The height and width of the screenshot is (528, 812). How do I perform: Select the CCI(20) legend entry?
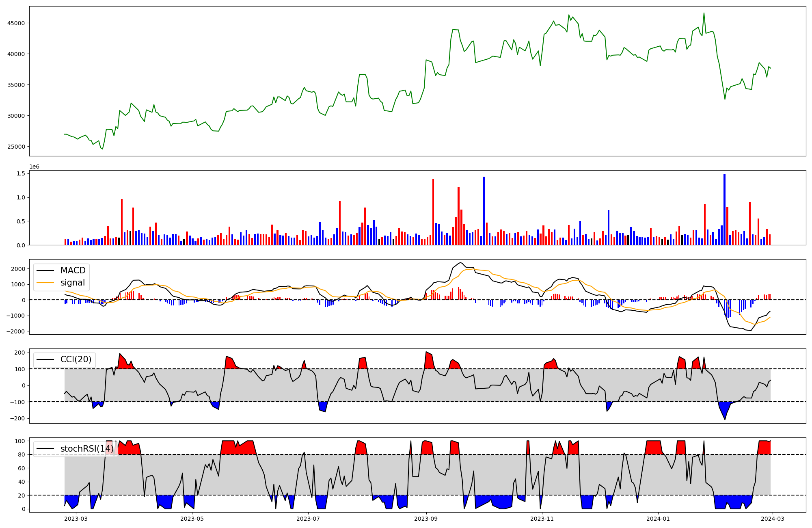pos(76,359)
